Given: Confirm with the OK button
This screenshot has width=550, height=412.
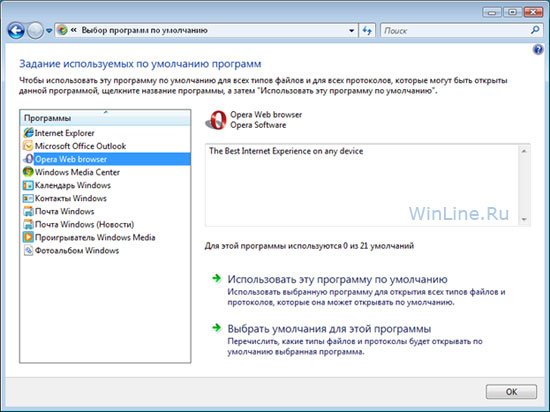Looking at the screenshot, I should (511, 392).
